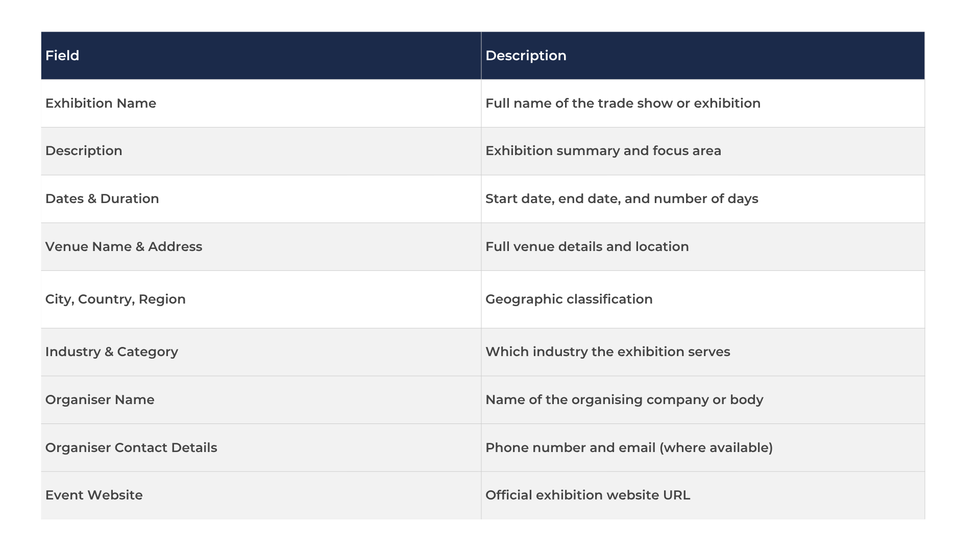Screen dimensions: 980x551
Task: Select the Industry & Category cell
Action: point(111,352)
